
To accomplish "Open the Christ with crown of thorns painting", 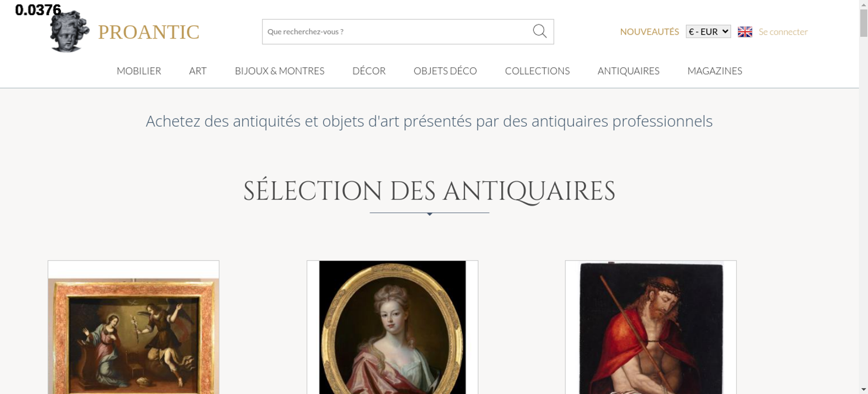I will pos(651,330).
